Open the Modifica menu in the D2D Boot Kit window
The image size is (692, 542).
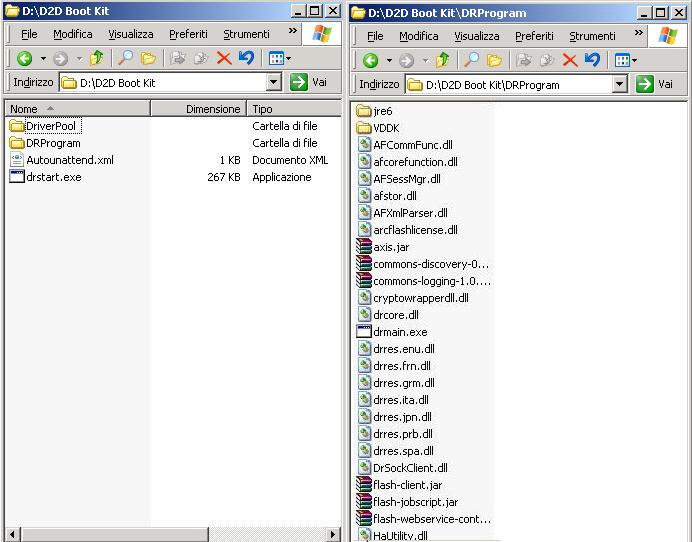point(73,34)
